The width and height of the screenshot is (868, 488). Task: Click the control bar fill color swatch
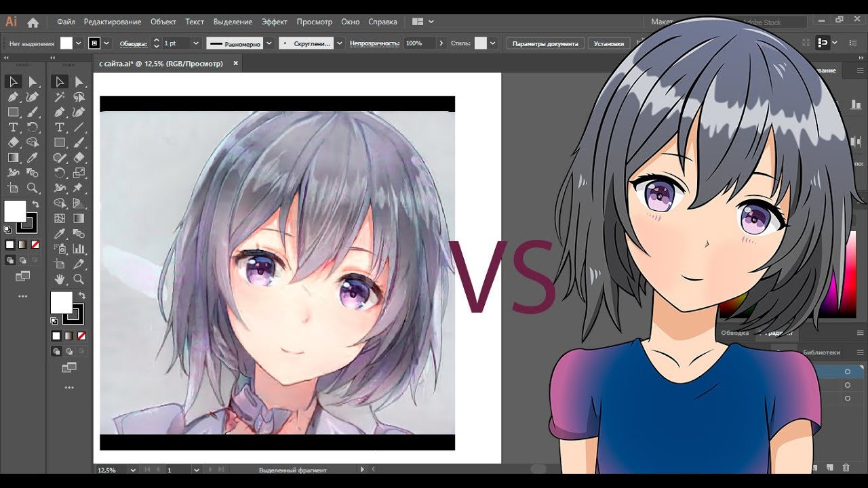pos(66,43)
